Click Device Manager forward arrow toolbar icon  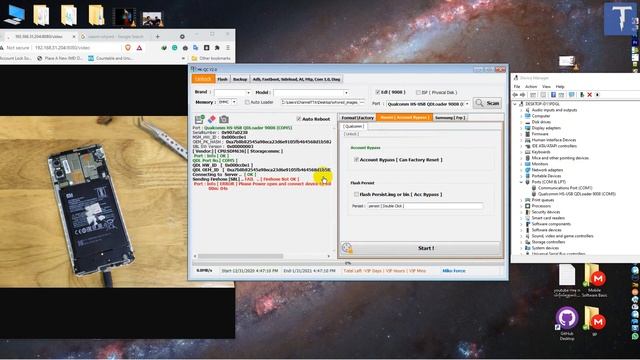522,95
